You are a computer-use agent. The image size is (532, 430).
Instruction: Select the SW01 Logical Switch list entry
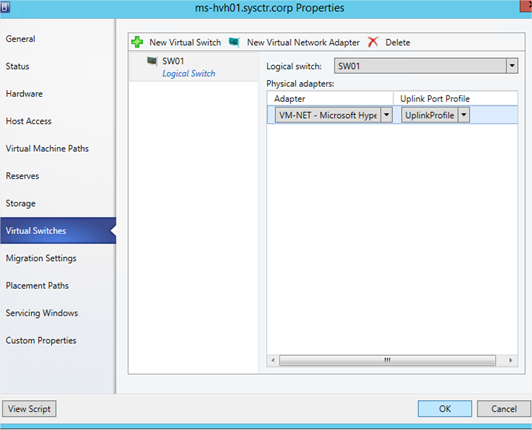194,67
